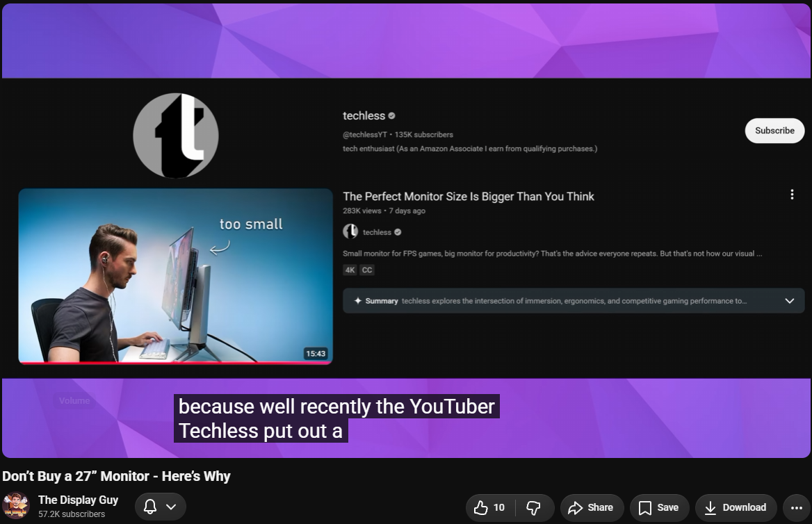Open the notification preferences dropdown chevron

171,507
